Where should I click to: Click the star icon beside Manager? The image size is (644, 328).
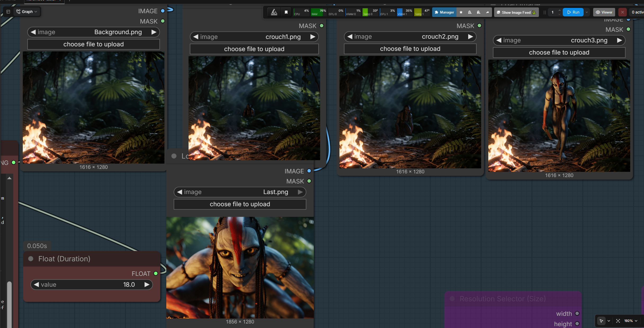click(x=461, y=12)
